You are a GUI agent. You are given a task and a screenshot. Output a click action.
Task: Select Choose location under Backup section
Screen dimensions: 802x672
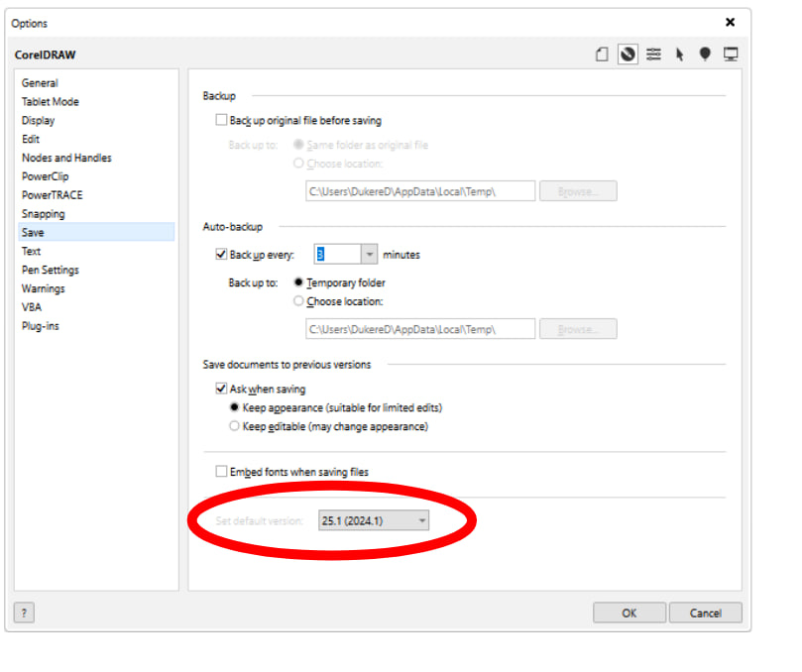tap(298, 164)
